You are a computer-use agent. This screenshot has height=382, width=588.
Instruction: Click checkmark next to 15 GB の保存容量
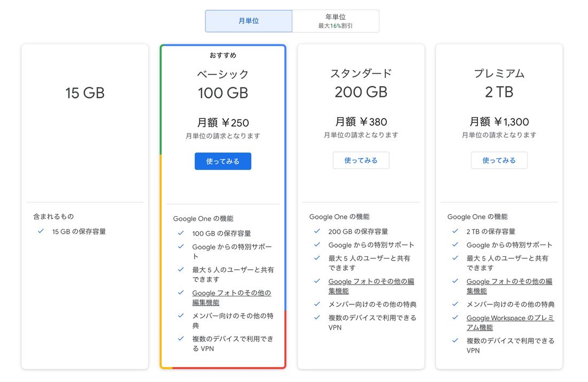[x=41, y=231]
